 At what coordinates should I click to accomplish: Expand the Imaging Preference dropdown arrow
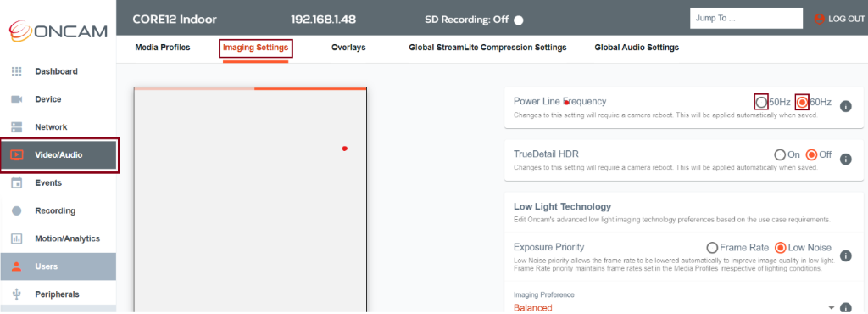coord(831,308)
